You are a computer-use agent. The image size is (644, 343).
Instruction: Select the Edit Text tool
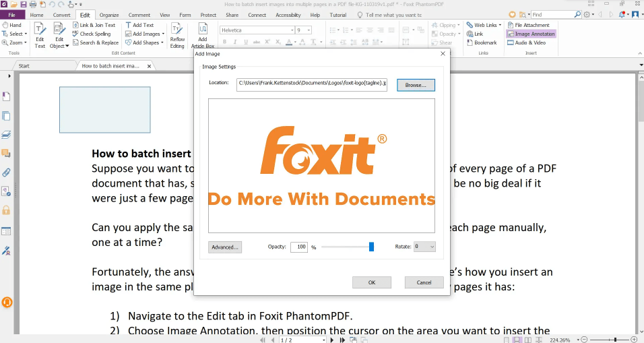(x=40, y=34)
